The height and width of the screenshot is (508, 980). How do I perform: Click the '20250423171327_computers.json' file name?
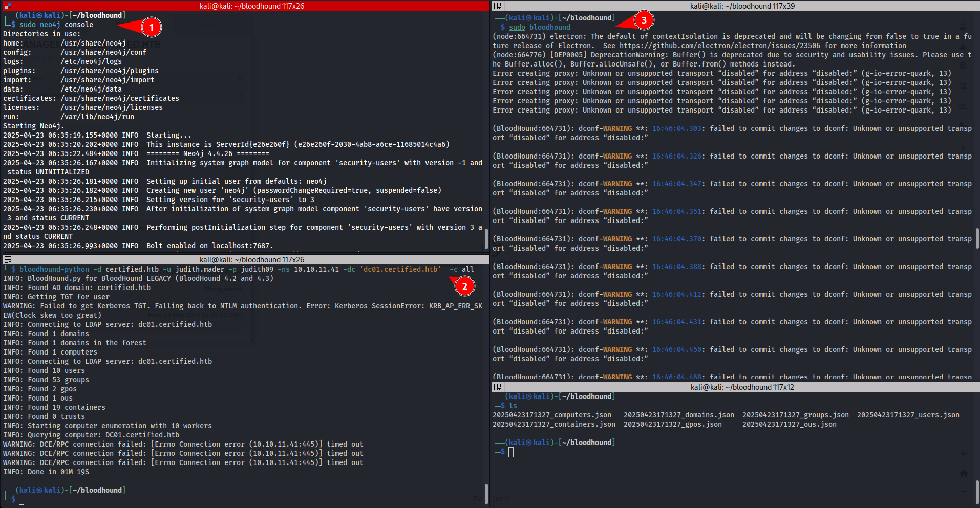552,415
